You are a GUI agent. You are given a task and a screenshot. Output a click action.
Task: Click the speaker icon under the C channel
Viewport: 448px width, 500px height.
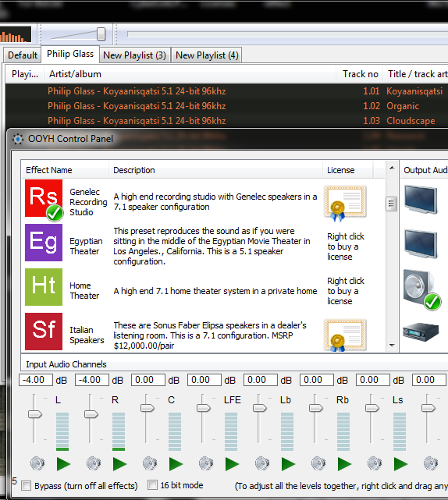(150, 463)
